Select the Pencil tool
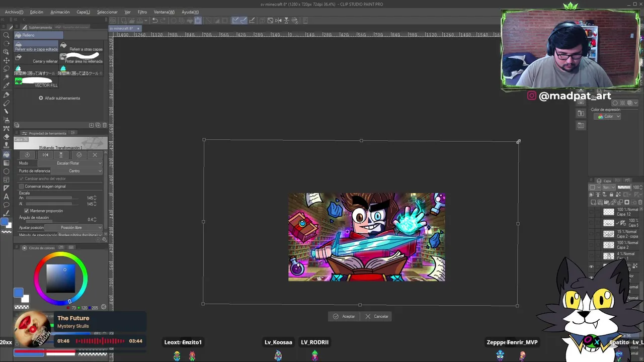 click(7, 103)
